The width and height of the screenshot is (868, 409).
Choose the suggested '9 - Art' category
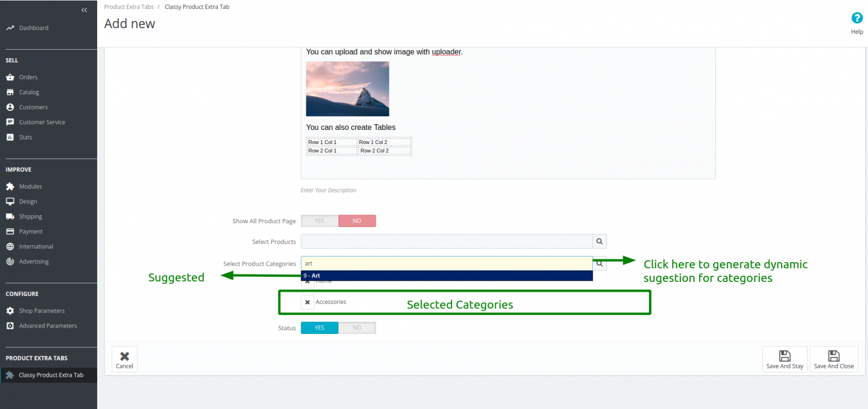tap(446, 276)
